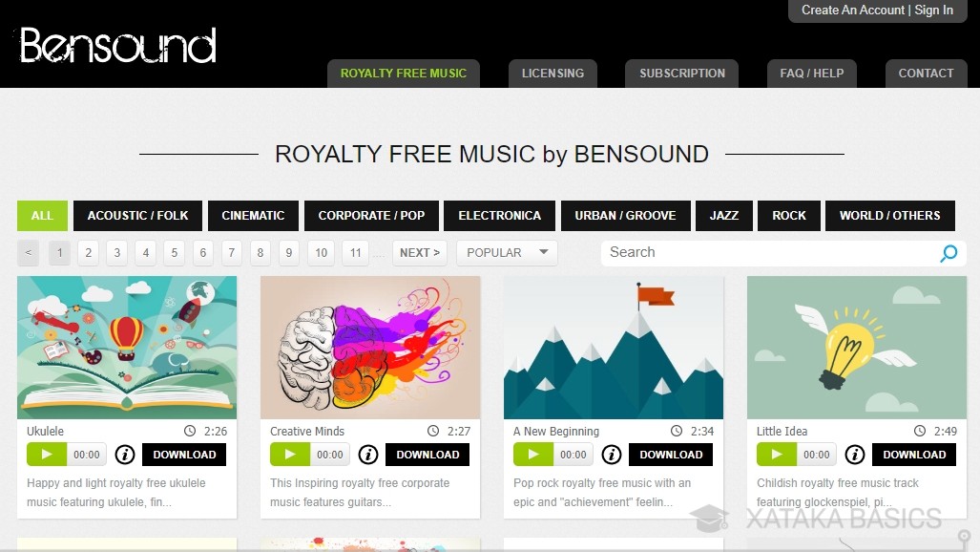980x552 pixels.
Task: Click info icon for Creative Minds
Action: (368, 455)
